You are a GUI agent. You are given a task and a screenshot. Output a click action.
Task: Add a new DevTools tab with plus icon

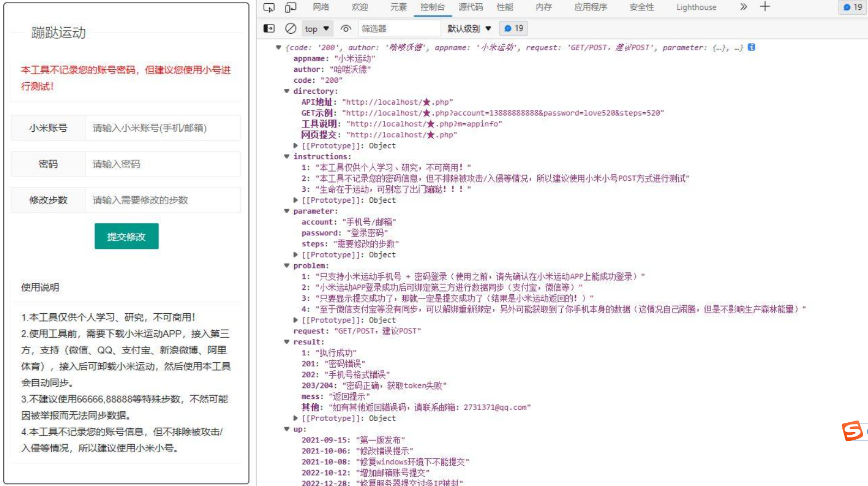[x=765, y=7]
